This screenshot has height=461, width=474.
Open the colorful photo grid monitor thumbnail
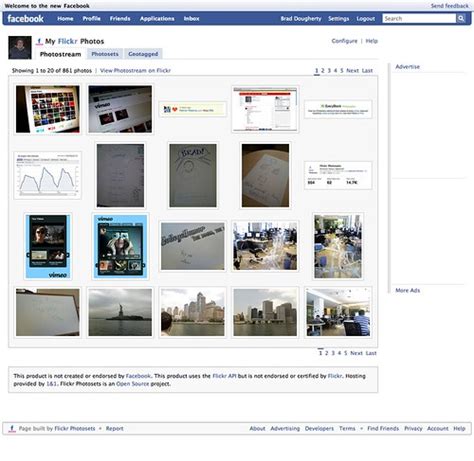tap(48, 109)
